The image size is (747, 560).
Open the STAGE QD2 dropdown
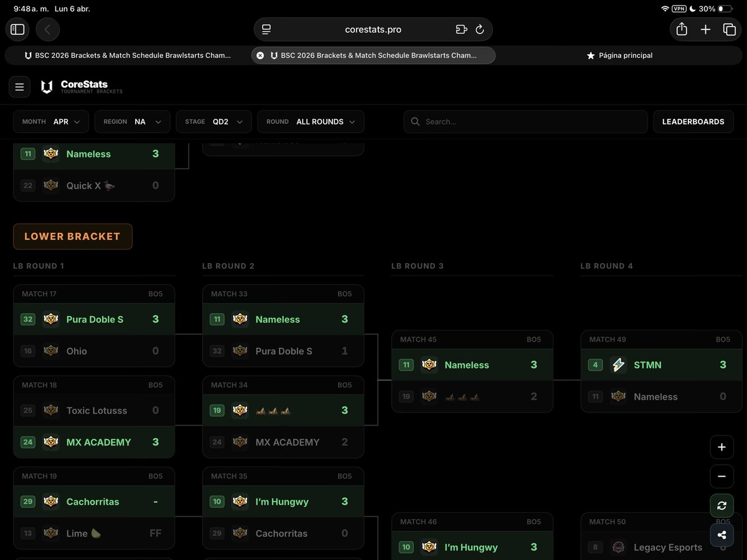[214, 122]
